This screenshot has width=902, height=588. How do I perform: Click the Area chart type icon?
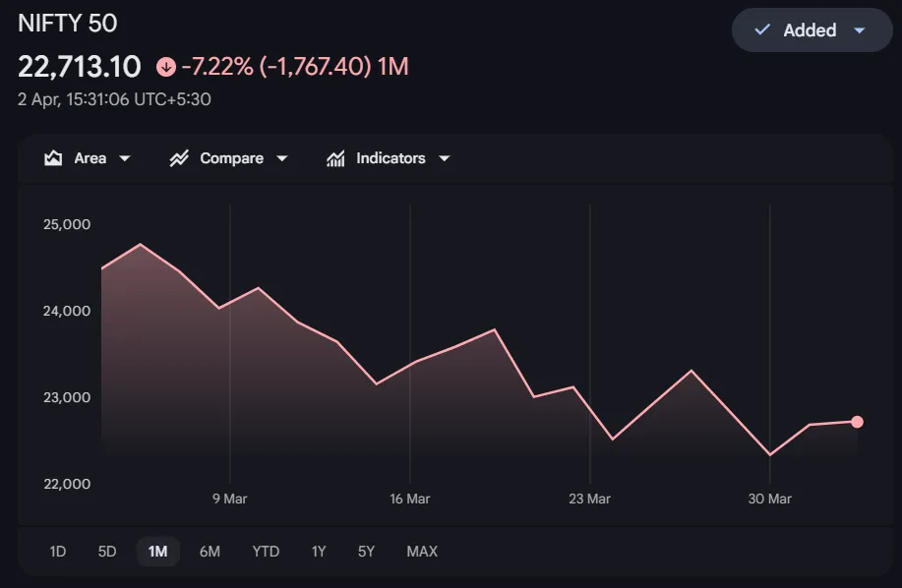tap(53, 158)
